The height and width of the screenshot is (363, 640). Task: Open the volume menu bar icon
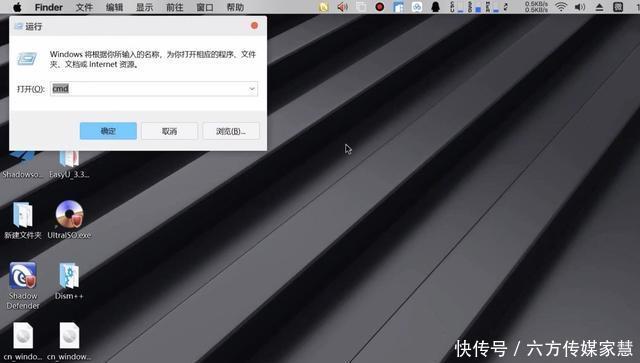tap(580, 7)
